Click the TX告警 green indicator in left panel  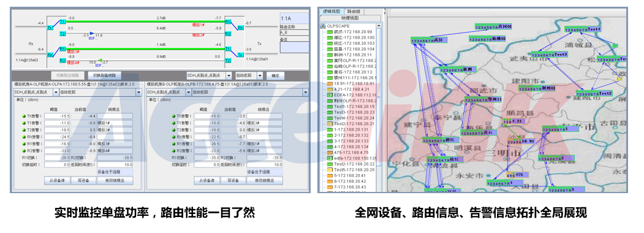pos(24,116)
